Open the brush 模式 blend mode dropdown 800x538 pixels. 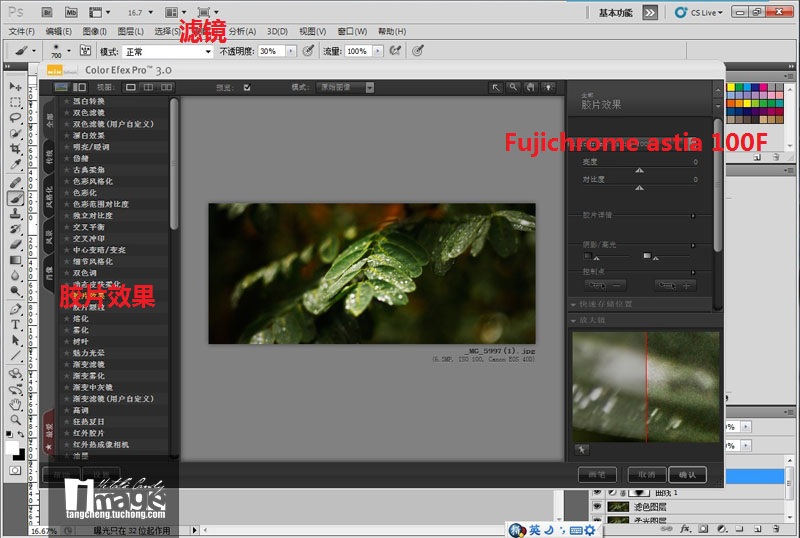click(168, 51)
